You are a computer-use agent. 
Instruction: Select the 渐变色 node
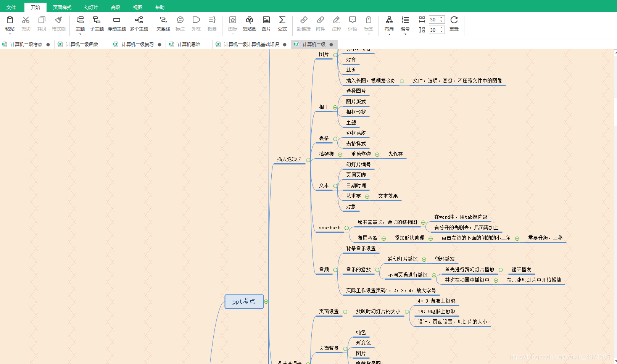363,343
